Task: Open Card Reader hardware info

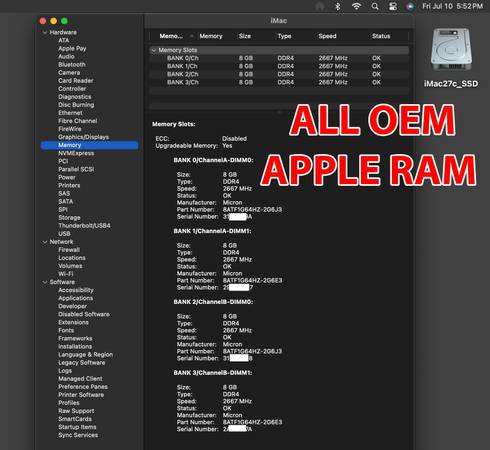Action: click(x=76, y=80)
